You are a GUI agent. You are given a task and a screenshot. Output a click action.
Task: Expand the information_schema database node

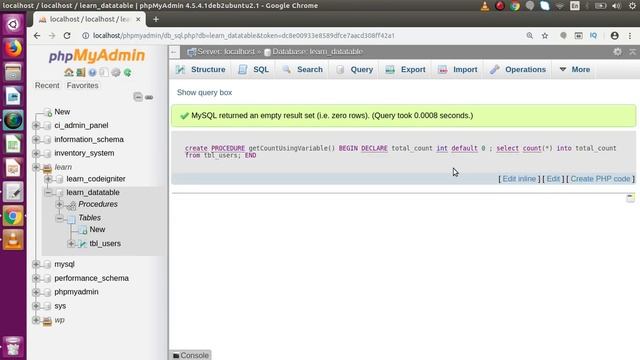[36, 139]
